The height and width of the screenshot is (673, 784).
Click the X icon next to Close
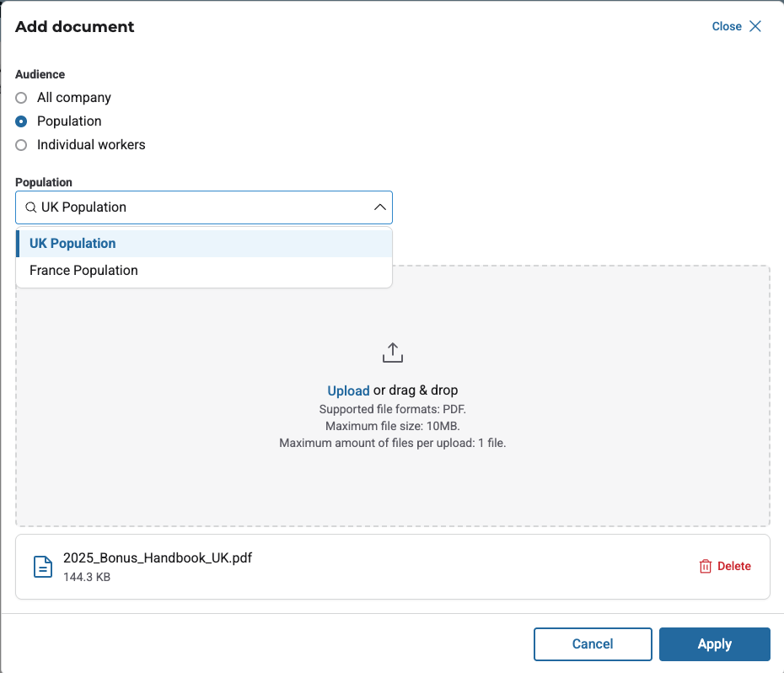tap(755, 26)
